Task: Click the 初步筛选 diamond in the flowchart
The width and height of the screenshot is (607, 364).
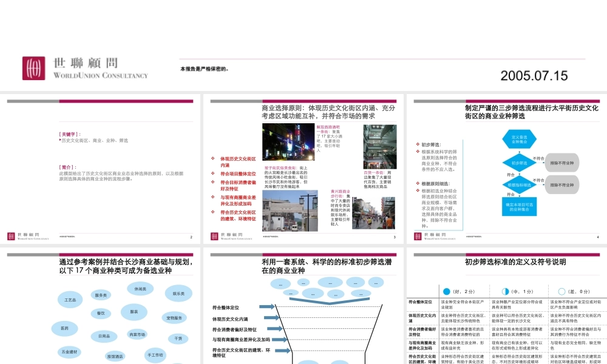Action: 519,163
